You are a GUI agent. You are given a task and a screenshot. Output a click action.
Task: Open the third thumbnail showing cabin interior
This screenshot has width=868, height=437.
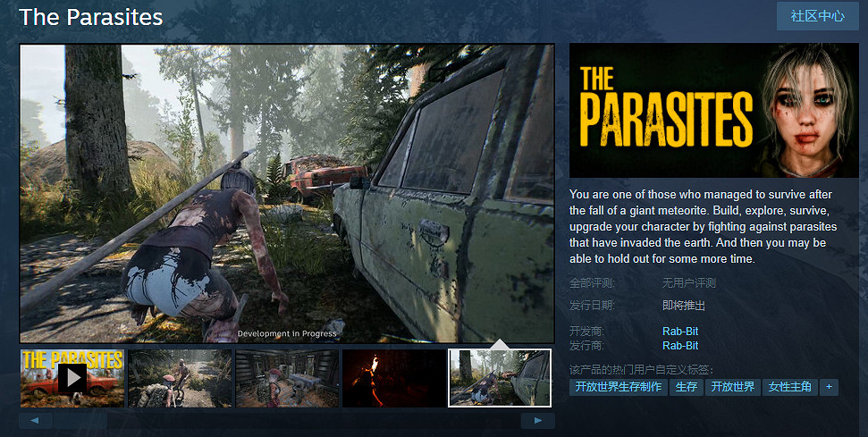pyautogui.click(x=287, y=378)
